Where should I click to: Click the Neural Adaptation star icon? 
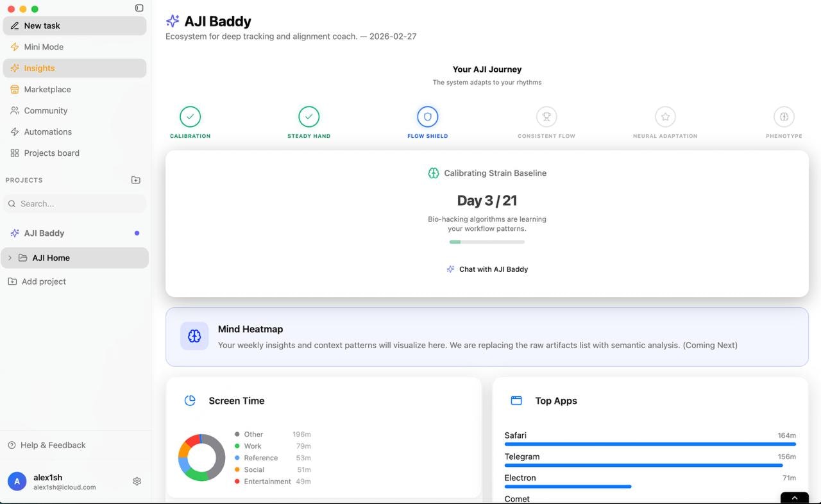tap(665, 117)
